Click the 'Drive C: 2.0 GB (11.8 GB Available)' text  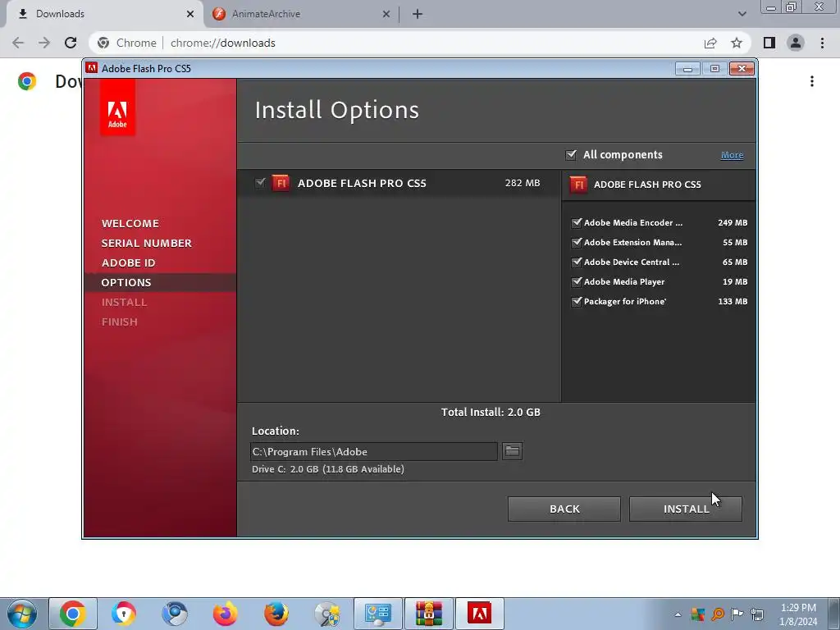point(328,469)
